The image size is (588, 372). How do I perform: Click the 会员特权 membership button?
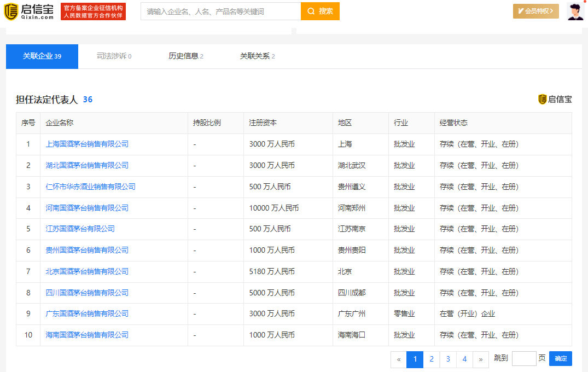pos(535,11)
